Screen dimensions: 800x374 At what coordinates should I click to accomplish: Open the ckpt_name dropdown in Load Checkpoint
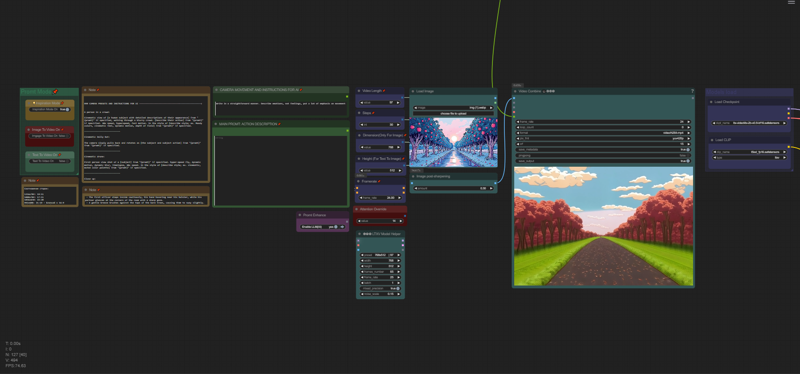coord(749,123)
